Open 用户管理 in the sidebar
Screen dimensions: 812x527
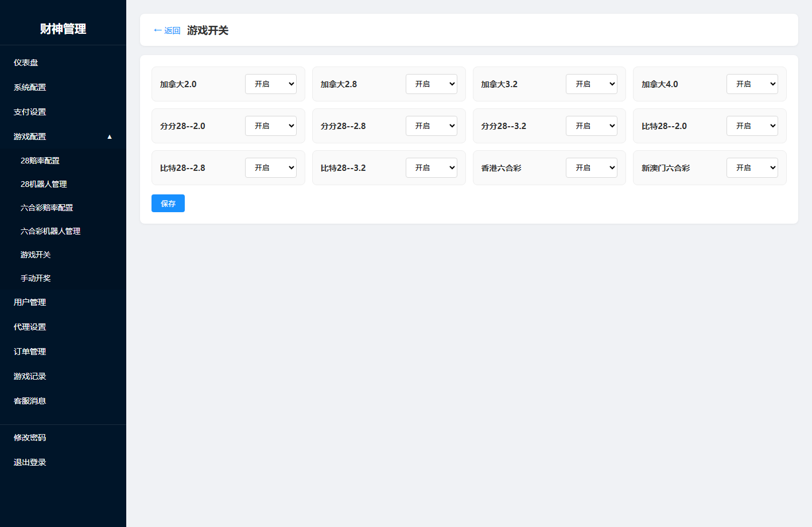point(63,302)
